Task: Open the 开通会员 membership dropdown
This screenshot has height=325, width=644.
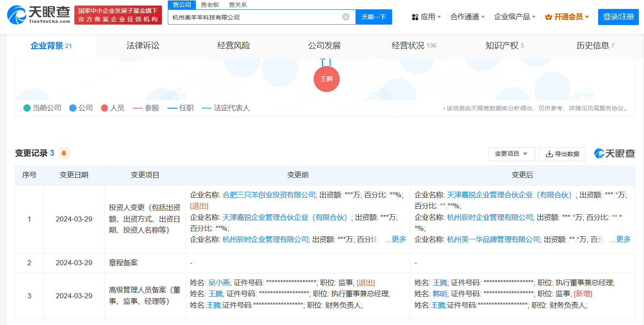Action: pos(567,17)
